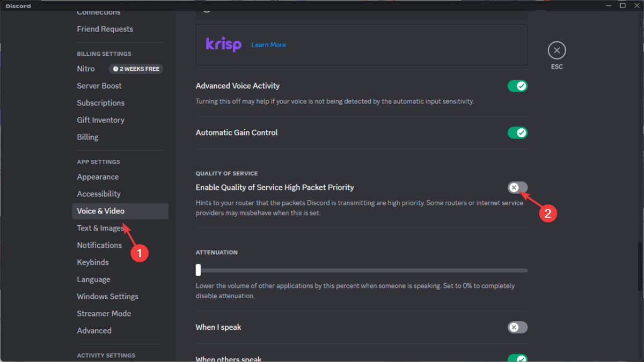Go to the Gift Inventory section
644x362 pixels.
click(100, 120)
